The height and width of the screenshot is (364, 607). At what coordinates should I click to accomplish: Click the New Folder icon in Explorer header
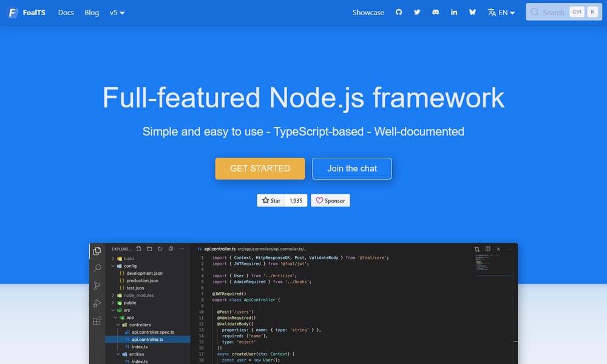click(149, 249)
